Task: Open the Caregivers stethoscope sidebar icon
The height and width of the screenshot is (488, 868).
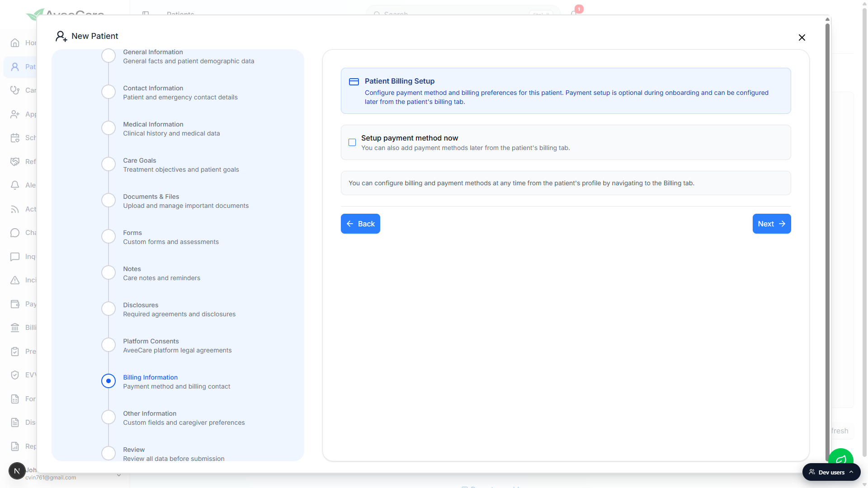Action: (15, 90)
